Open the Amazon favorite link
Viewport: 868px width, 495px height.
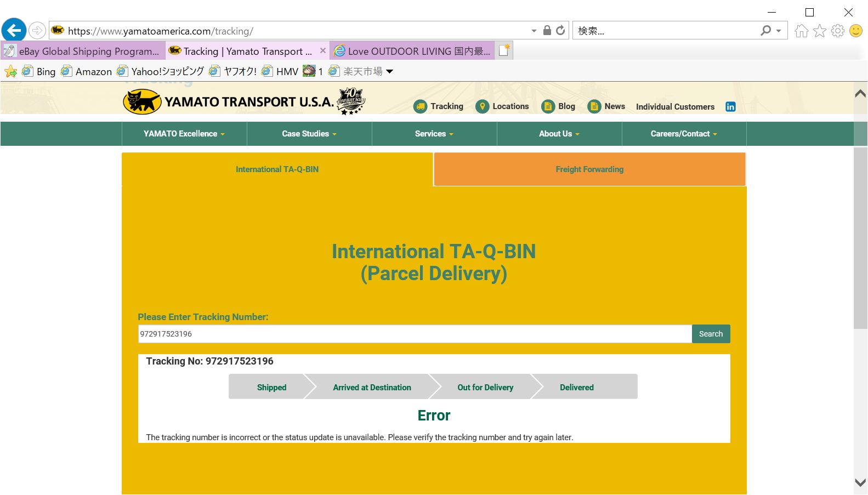click(x=86, y=71)
